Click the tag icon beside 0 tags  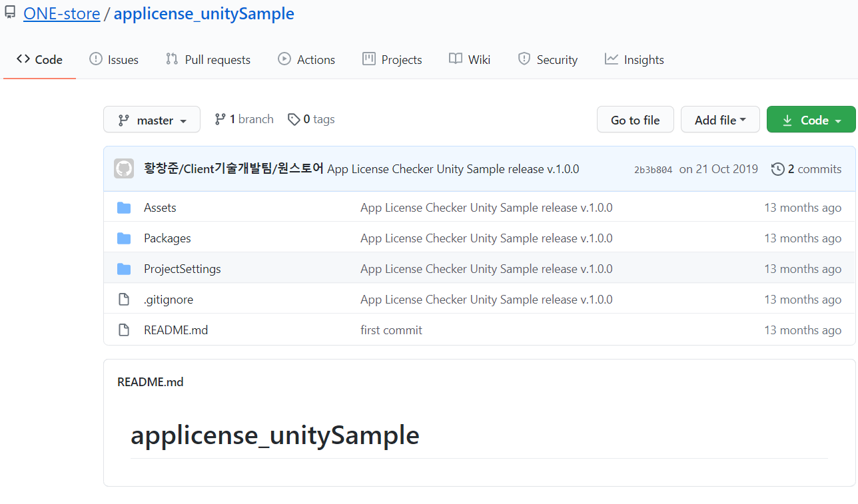pos(294,119)
